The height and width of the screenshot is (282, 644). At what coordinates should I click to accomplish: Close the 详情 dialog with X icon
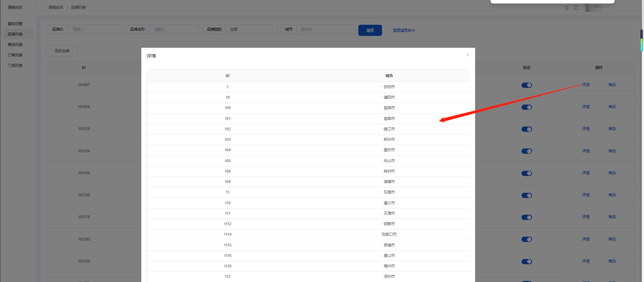pyautogui.click(x=467, y=55)
